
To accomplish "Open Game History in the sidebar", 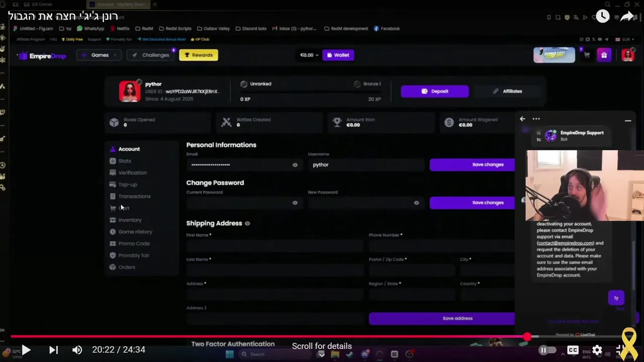I will (135, 232).
